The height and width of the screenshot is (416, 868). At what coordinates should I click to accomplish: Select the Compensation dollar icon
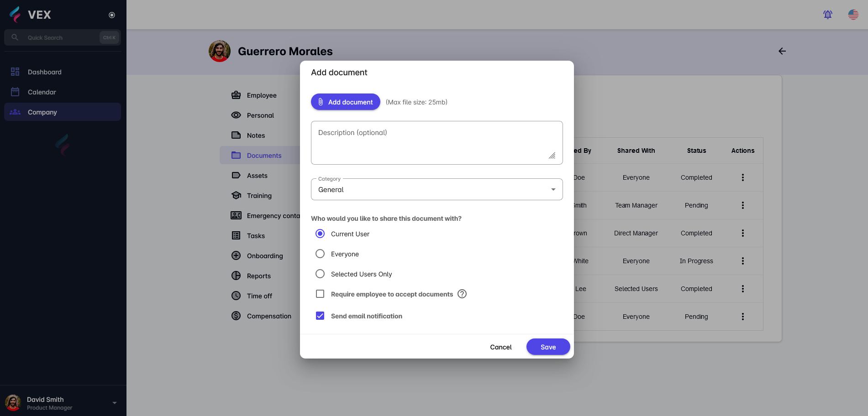click(236, 316)
